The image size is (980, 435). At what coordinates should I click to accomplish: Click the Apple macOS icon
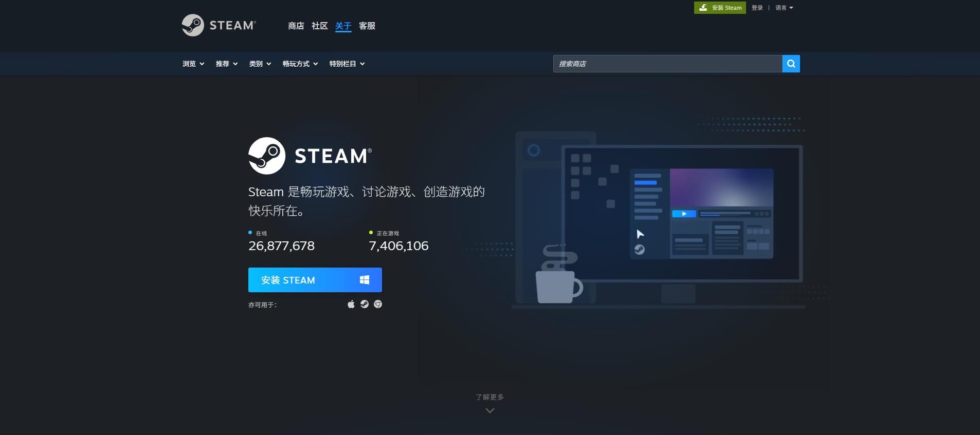351,304
